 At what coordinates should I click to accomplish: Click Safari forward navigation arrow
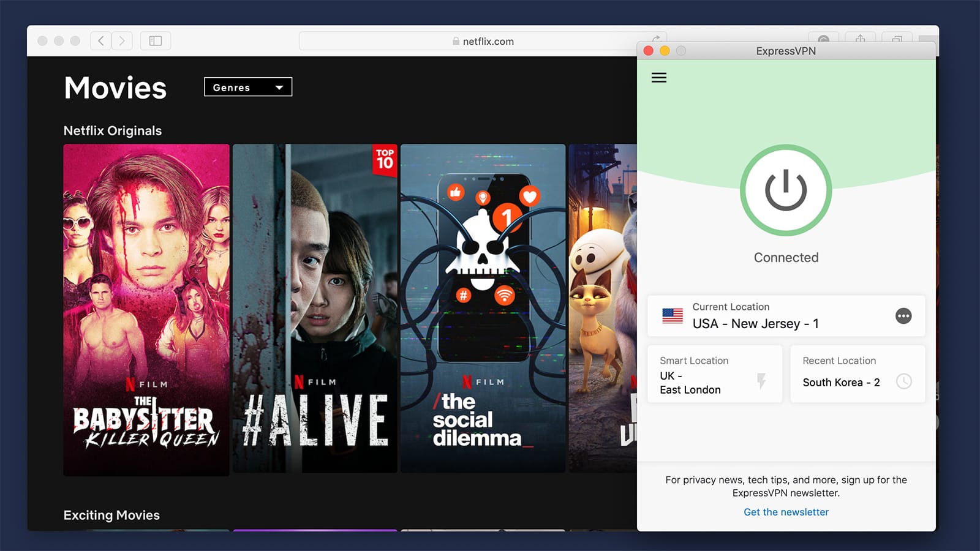click(x=122, y=41)
